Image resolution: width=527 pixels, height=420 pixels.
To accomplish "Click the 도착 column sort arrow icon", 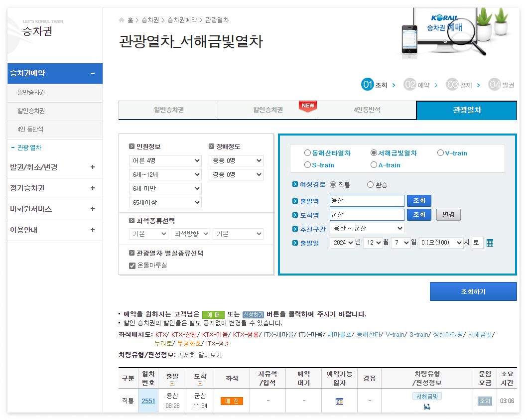I will [200, 383].
